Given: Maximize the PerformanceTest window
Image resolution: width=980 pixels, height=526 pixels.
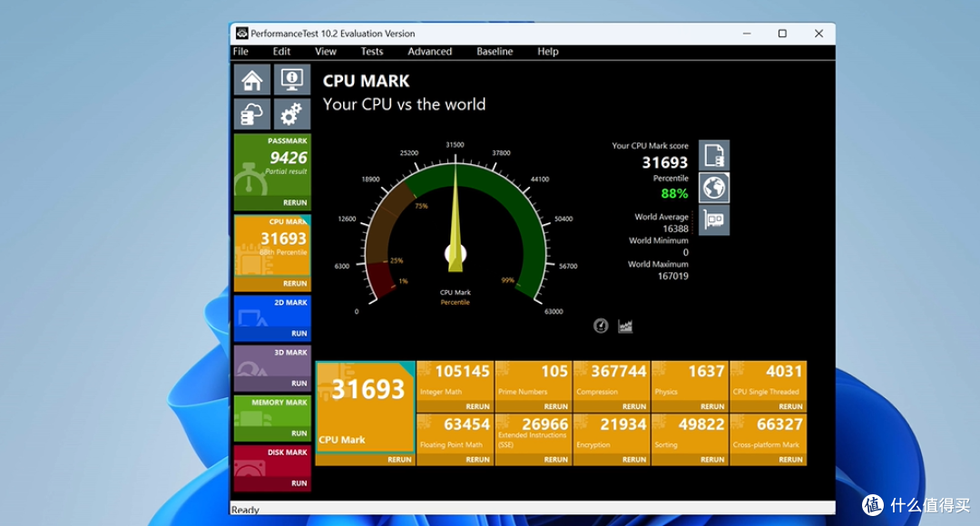Looking at the screenshot, I should pos(782,34).
